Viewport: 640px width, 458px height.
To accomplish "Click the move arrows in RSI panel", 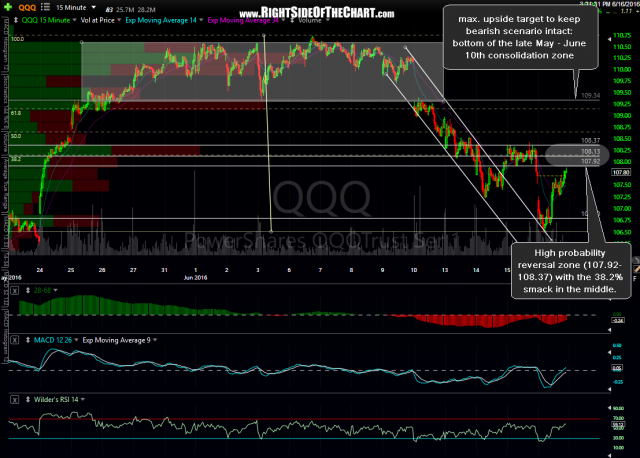I will [28, 400].
